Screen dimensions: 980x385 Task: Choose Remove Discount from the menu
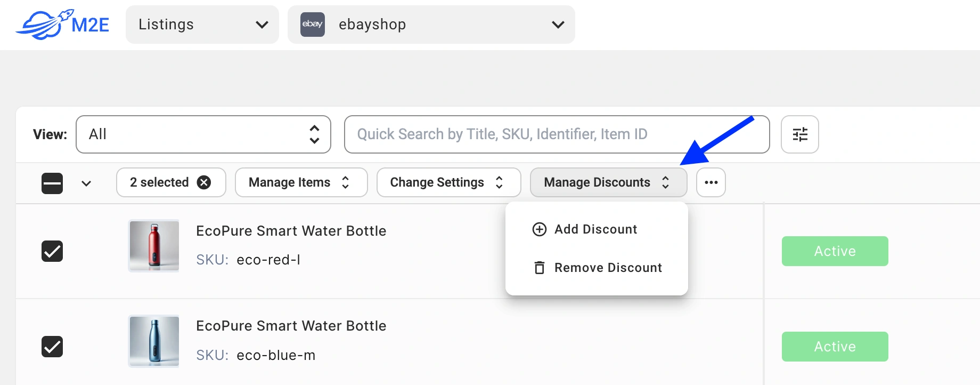coord(608,268)
